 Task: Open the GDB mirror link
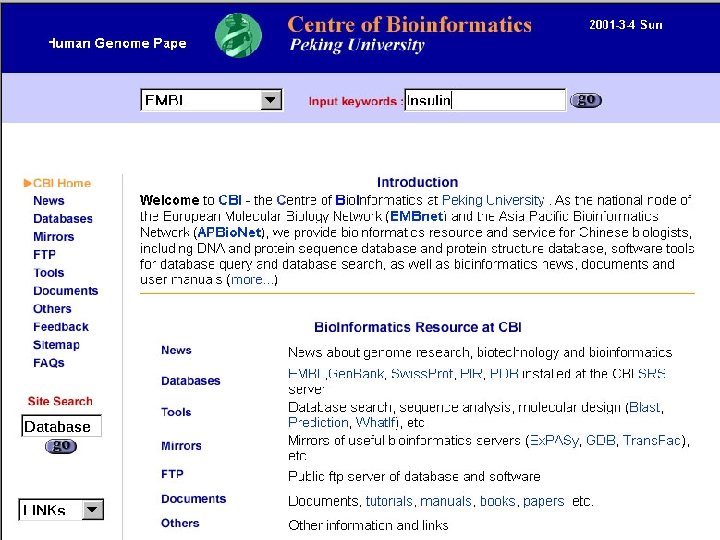[x=601, y=441]
